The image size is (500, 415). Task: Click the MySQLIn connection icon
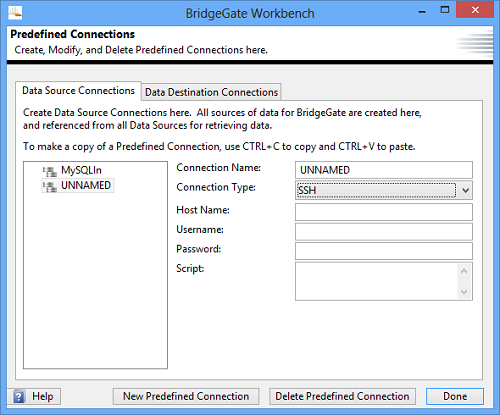(50, 171)
